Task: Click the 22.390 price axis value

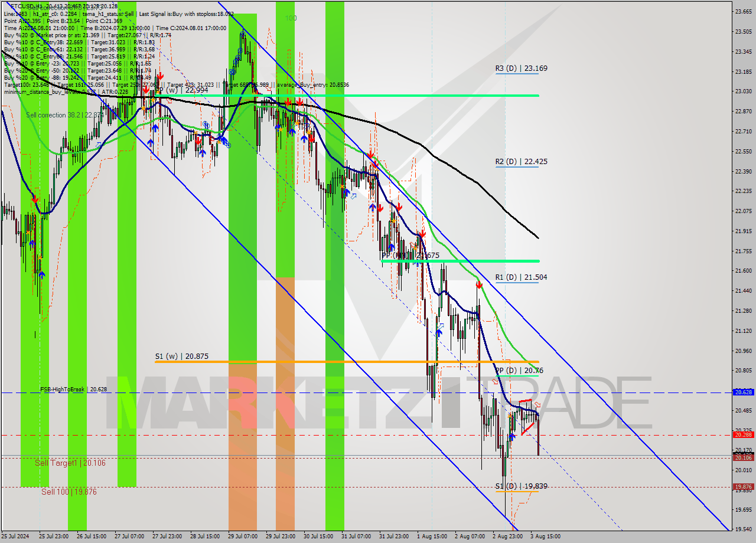Action: (x=743, y=171)
